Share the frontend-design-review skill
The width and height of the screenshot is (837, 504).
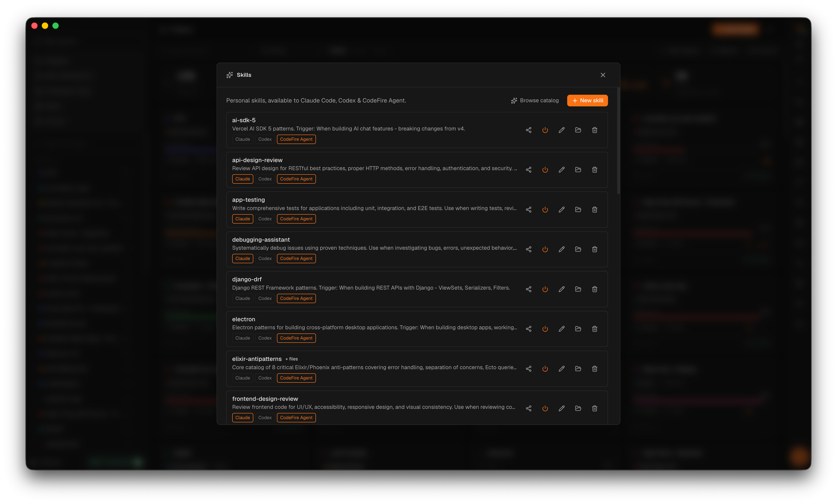(x=529, y=408)
